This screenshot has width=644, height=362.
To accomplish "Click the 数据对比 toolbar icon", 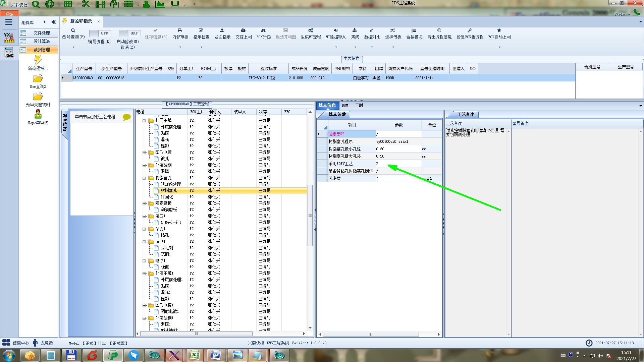I will point(372,31).
